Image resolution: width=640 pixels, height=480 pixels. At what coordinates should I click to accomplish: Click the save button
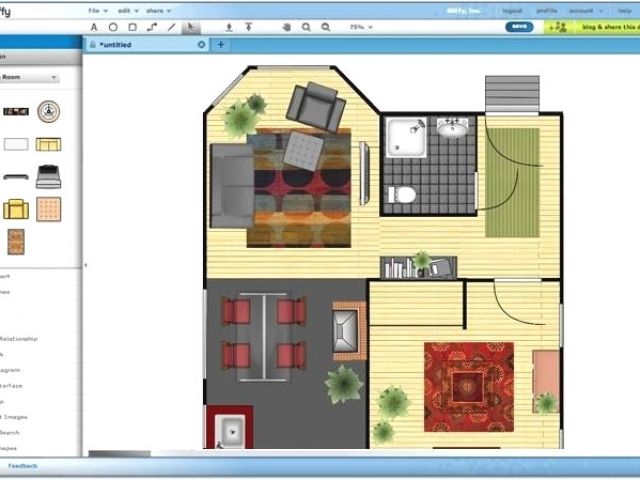click(521, 27)
